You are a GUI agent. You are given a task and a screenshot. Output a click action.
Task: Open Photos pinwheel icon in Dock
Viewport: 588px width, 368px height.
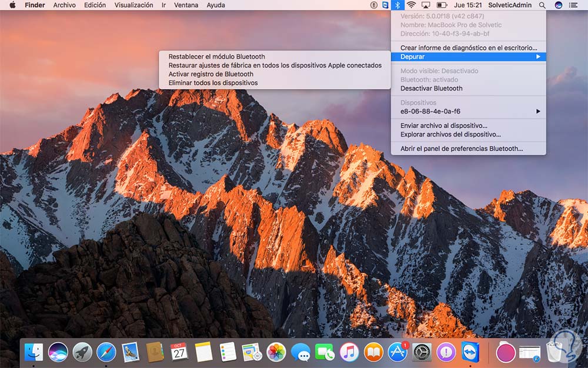pos(276,352)
